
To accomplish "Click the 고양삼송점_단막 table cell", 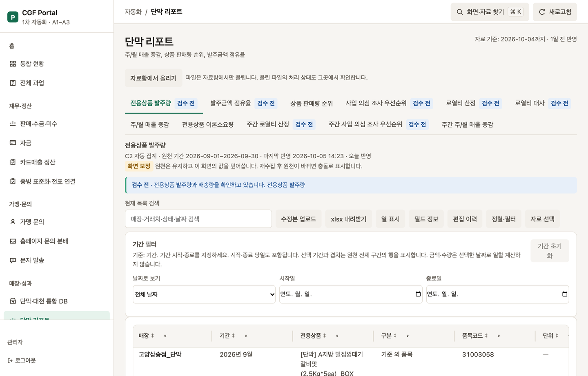I will [160, 354].
